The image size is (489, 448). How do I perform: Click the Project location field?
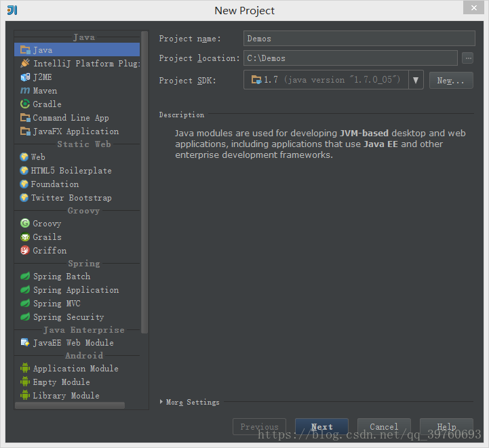pos(351,58)
